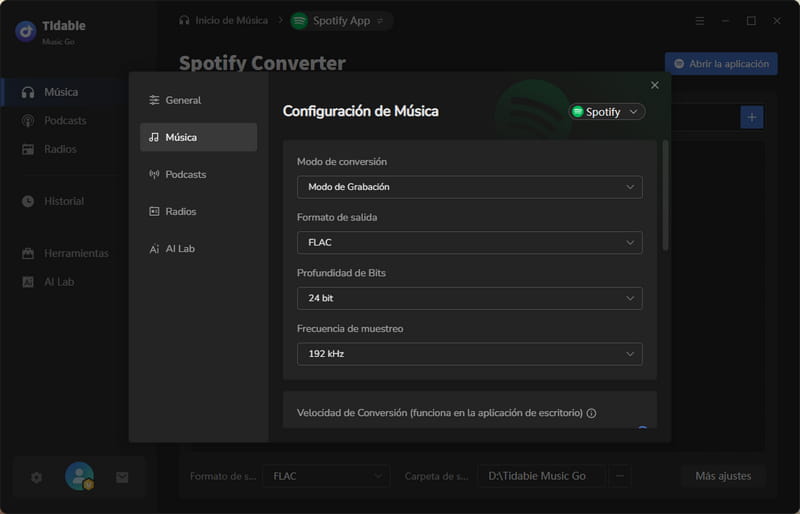
Task: Click Abrir la aplicación button
Action: point(721,64)
